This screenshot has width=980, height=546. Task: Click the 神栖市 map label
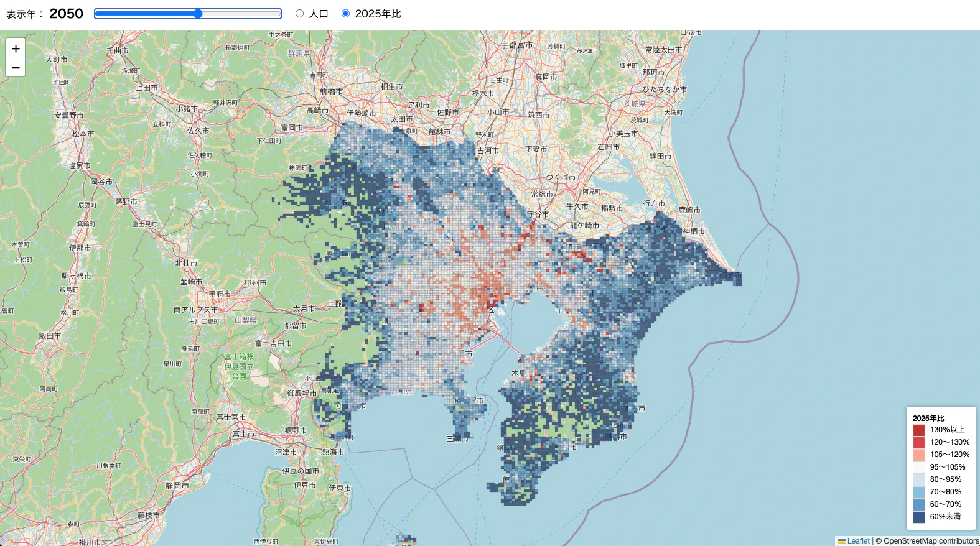pyautogui.click(x=694, y=231)
